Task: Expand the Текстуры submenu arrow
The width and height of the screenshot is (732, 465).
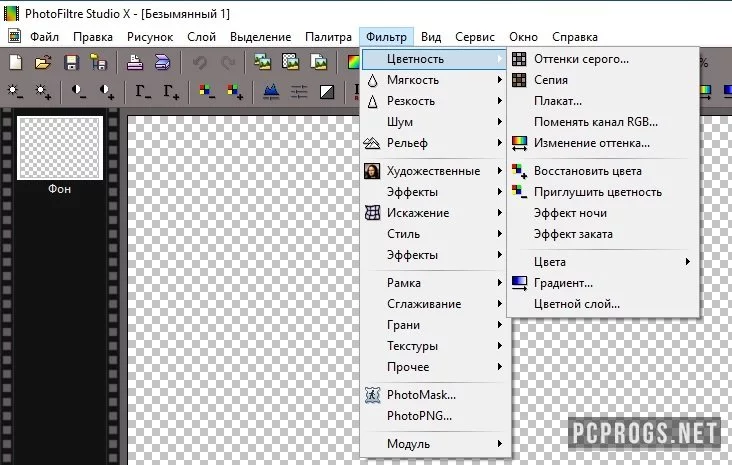Action: [x=500, y=346]
